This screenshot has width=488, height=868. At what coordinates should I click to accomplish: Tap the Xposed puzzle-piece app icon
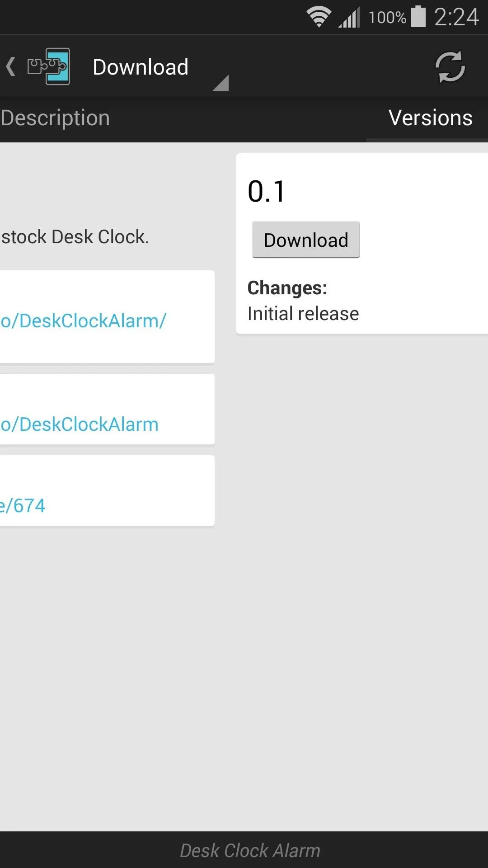(49, 66)
